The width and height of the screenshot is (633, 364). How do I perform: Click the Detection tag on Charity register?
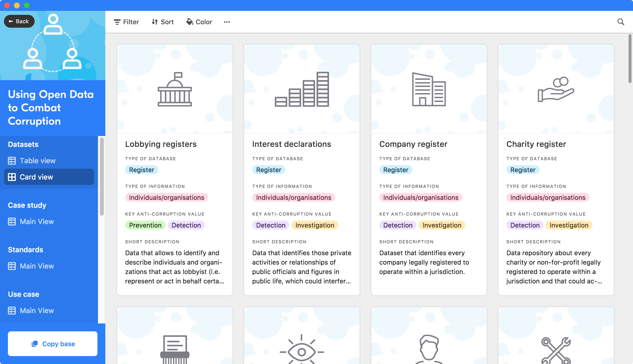[525, 225]
